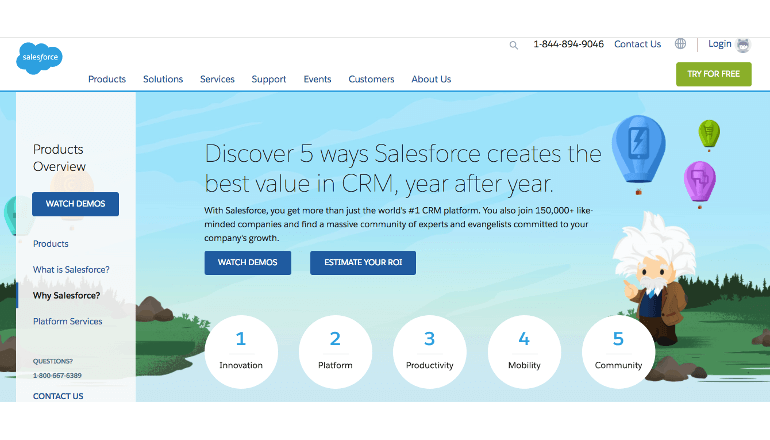Viewport: 770px width, 440px height.
Task: Click phone number 1-844-894-9046
Action: pyautogui.click(x=568, y=44)
